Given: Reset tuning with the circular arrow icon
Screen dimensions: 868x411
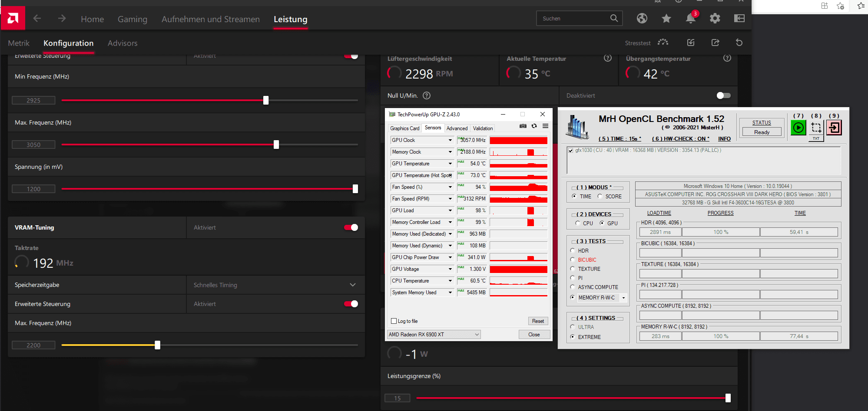Looking at the screenshot, I should click(739, 43).
